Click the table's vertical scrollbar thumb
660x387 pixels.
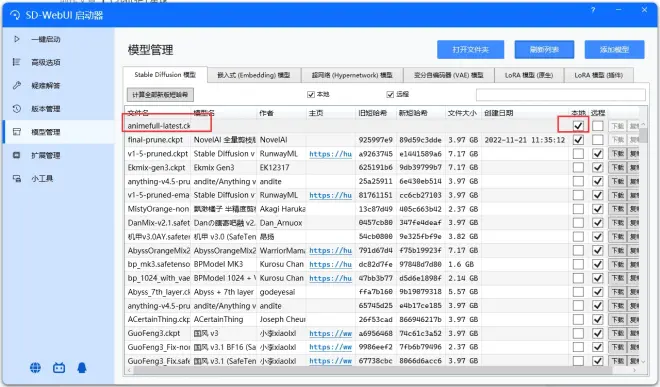coord(643,136)
